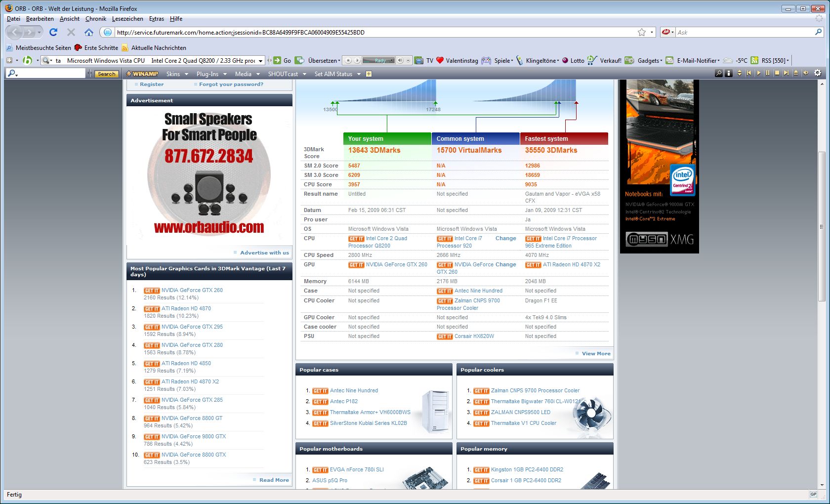Click the Winamp toolbar magnifier search icon
Screen dimensions: 830x504
point(719,73)
